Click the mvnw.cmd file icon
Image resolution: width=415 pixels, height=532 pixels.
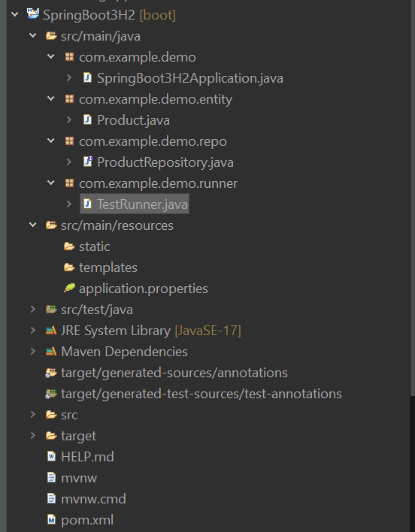pyautogui.click(x=51, y=499)
